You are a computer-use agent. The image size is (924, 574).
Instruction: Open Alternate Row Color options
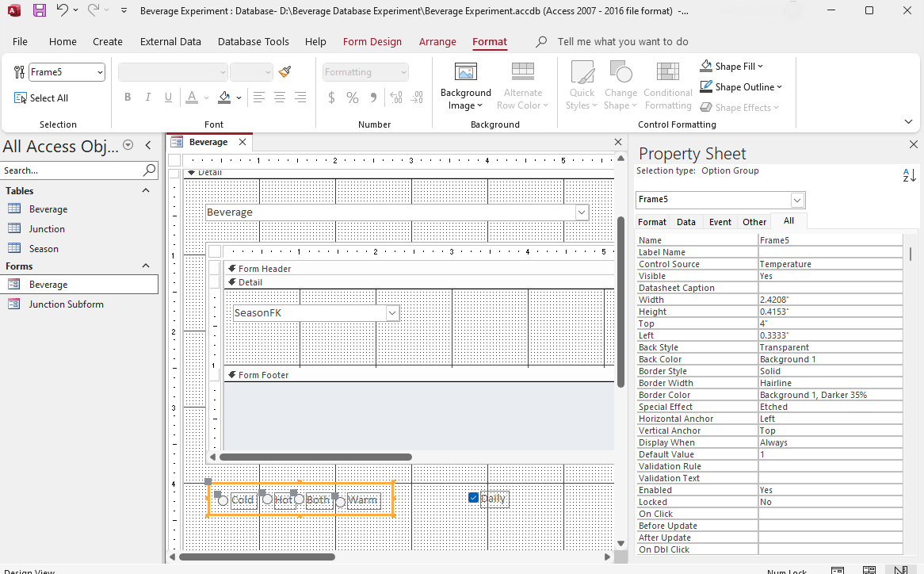click(522, 86)
